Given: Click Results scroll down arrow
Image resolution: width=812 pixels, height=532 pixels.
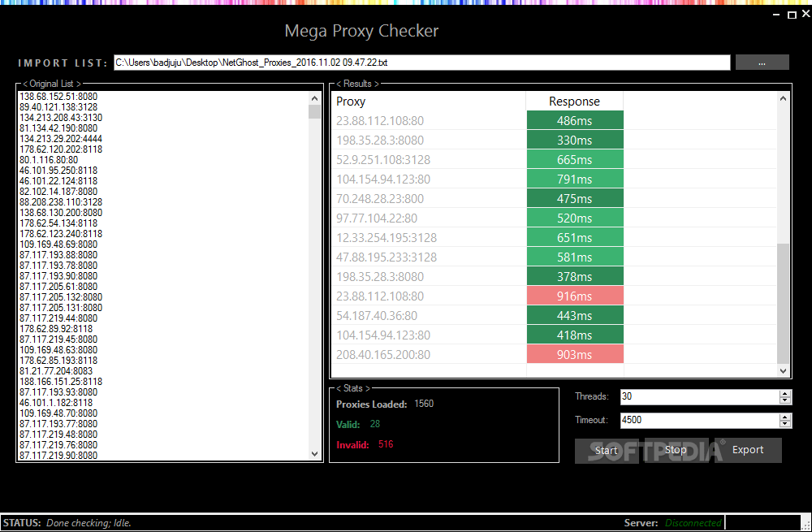Looking at the screenshot, I should point(783,371).
